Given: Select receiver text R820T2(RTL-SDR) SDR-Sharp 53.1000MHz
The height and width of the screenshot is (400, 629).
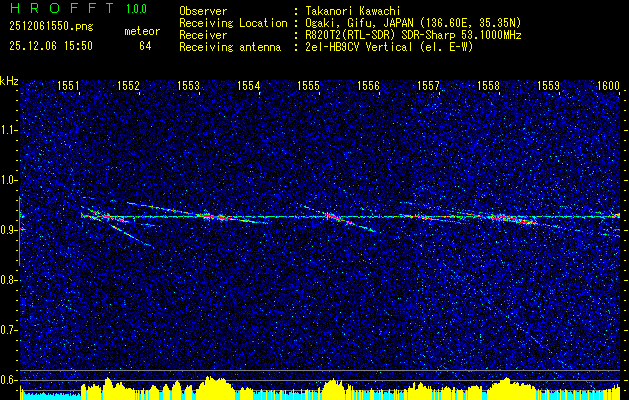Looking at the screenshot, I should click(x=413, y=35).
